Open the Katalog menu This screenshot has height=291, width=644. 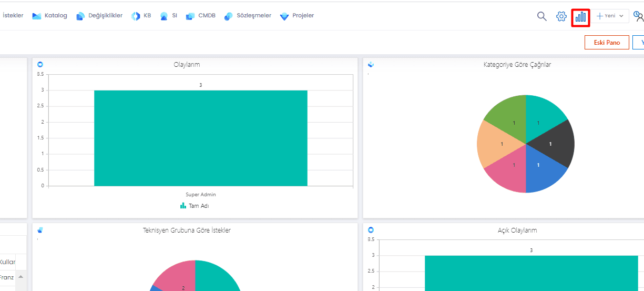49,16
